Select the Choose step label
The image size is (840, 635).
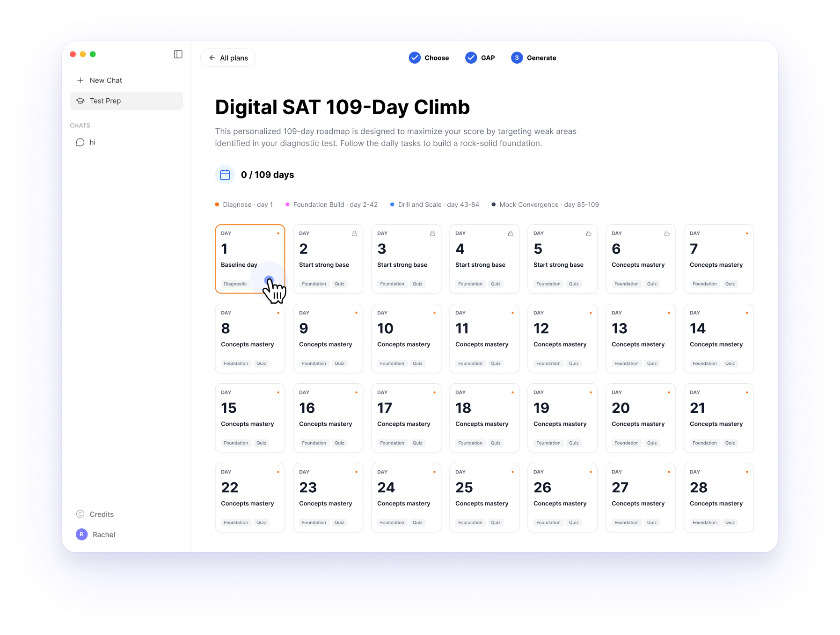click(x=437, y=58)
